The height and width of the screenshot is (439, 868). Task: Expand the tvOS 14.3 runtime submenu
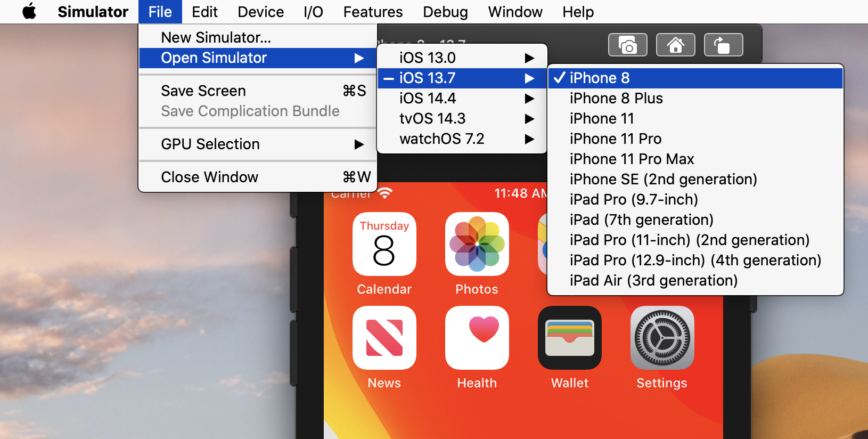462,118
